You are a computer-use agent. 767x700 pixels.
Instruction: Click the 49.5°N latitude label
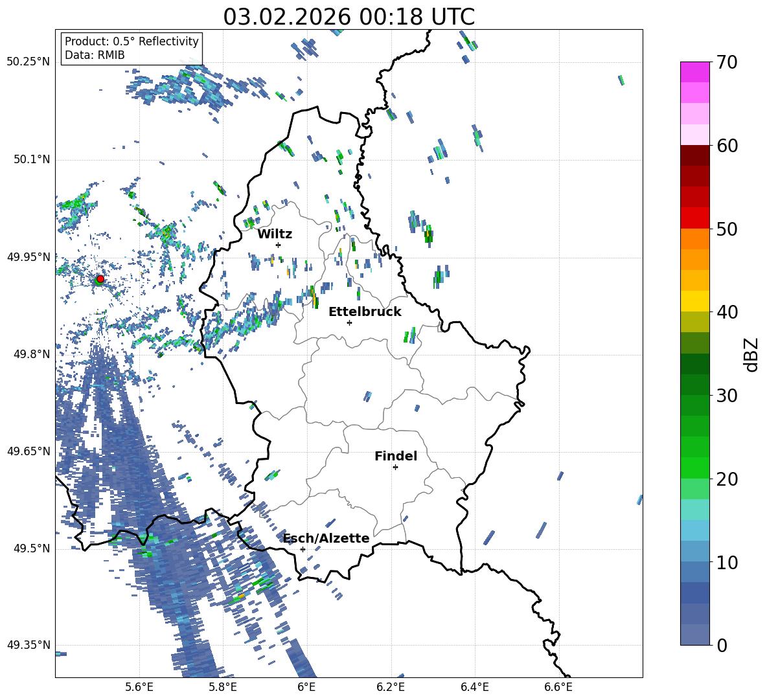click(x=31, y=548)
